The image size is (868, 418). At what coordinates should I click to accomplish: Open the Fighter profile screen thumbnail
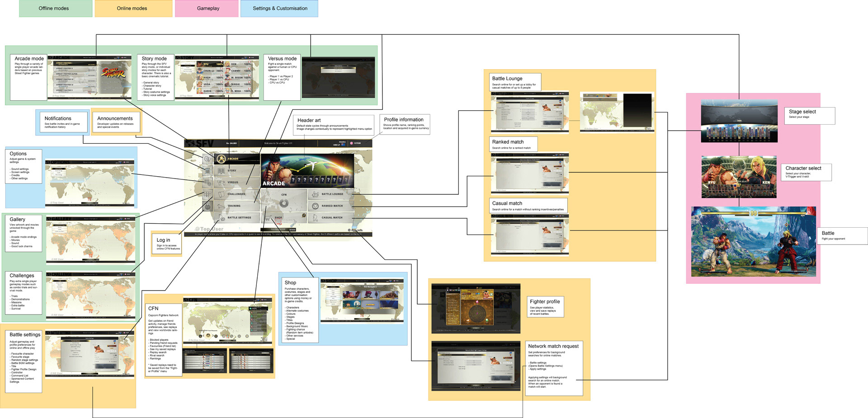[476, 309]
